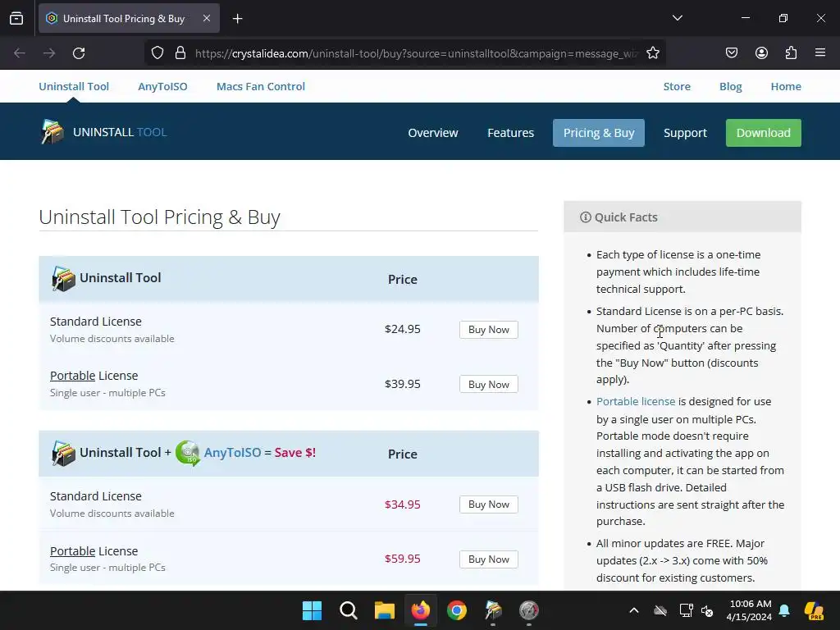Screen dimensions: 840x630
Task: Open the Support menu item
Action: click(x=685, y=133)
